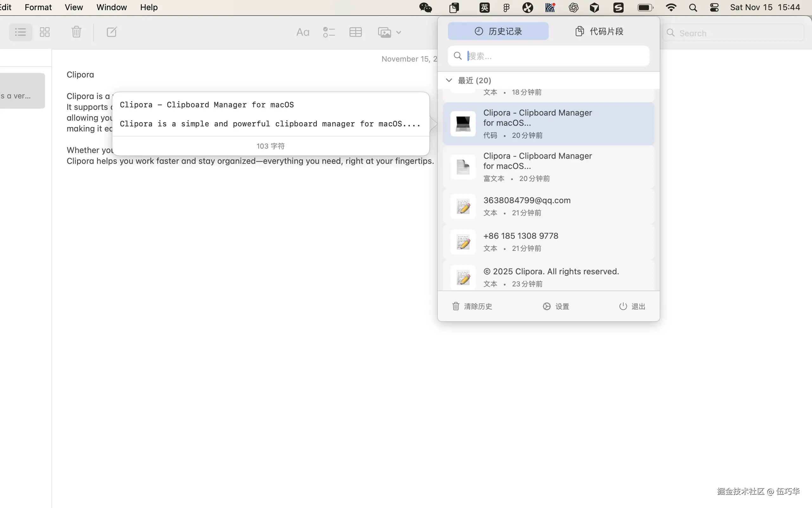
Task: Click the date and time display
Action: coord(765,7)
